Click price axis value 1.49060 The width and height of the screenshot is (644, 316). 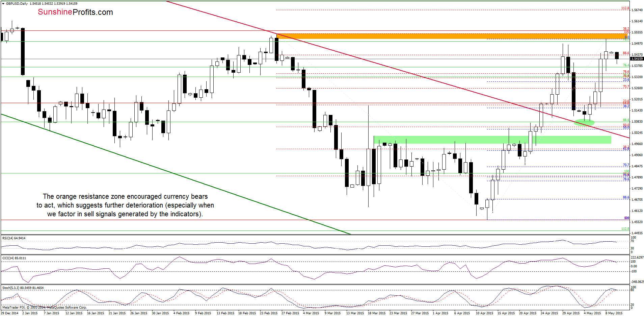(637, 155)
